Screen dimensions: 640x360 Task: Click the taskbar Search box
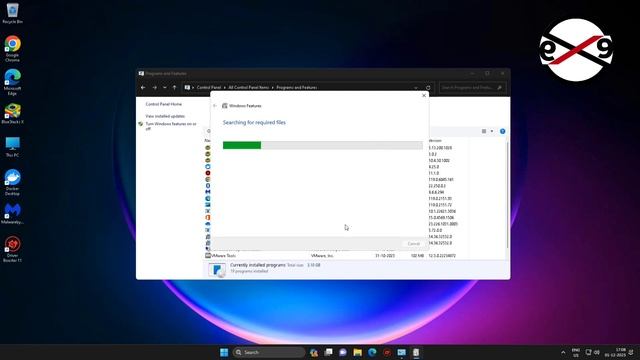point(269,352)
